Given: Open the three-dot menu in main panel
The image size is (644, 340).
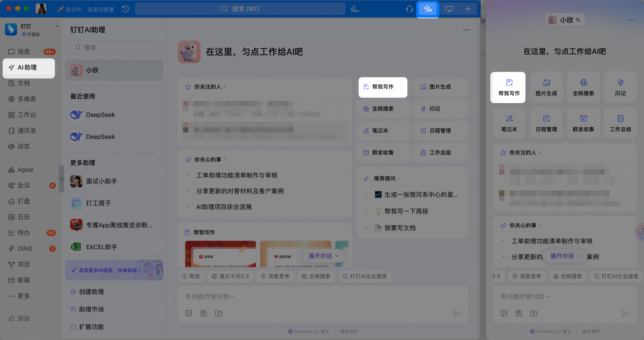Looking at the screenshot, I should coord(466,30).
